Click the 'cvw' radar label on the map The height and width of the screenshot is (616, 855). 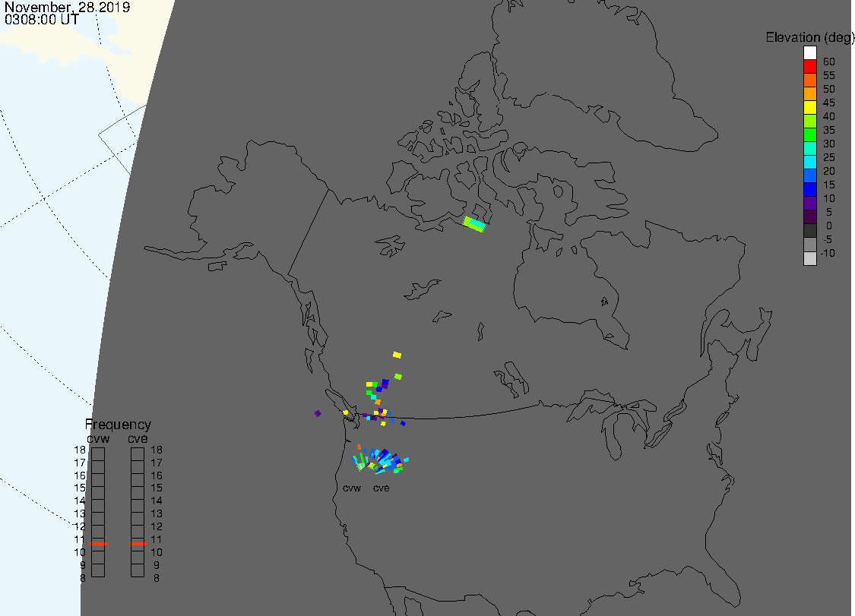(352, 488)
